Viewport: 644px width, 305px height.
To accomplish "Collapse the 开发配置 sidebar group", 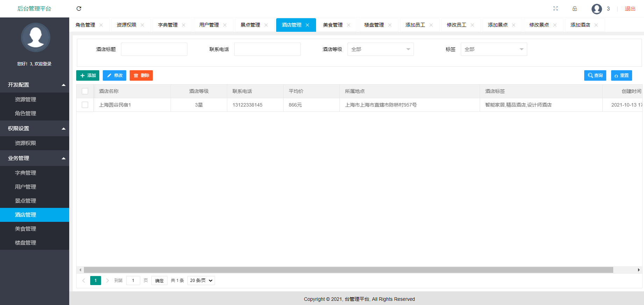I will pyautogui.click(x=35, y=85).
